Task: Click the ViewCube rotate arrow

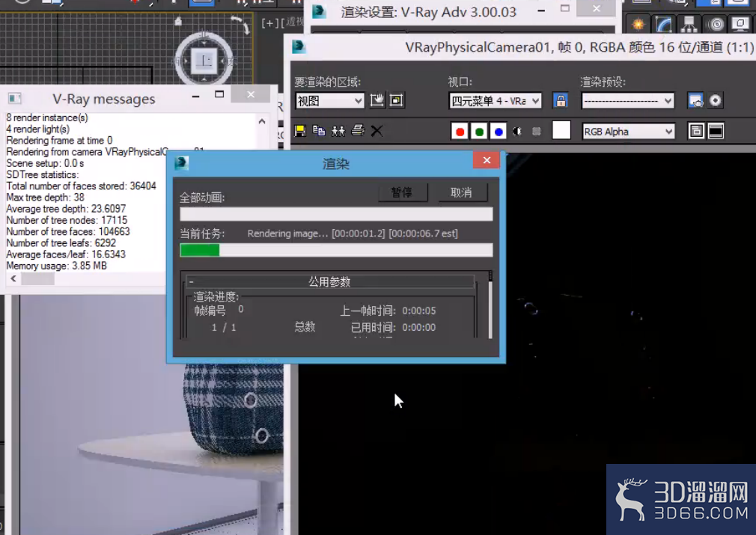Action: [240, 23]
